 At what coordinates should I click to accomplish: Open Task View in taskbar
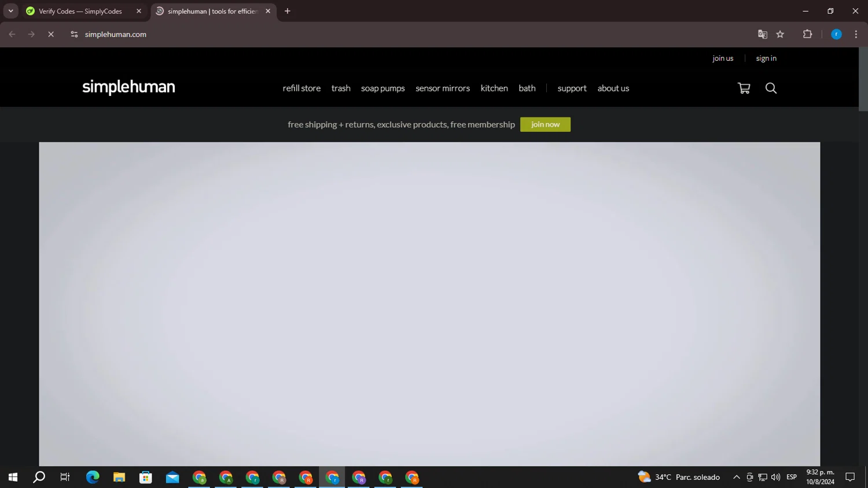[65, 477]
